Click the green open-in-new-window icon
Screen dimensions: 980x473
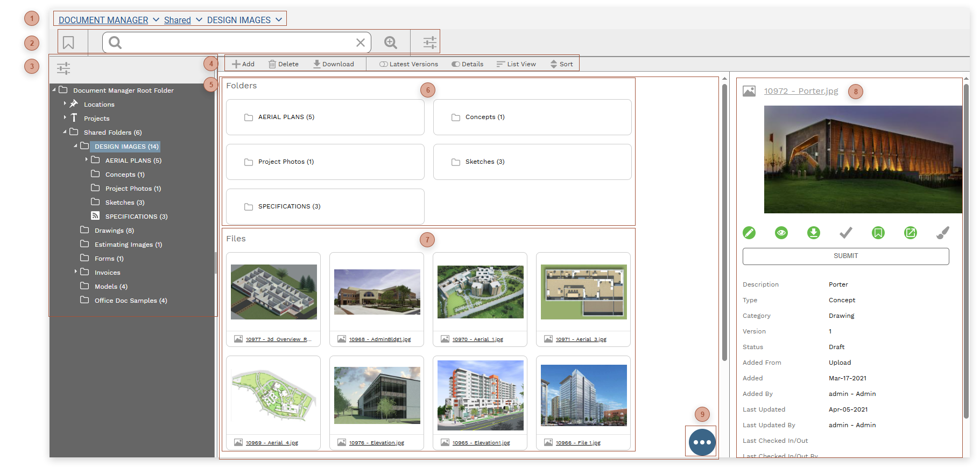[911, 233]
